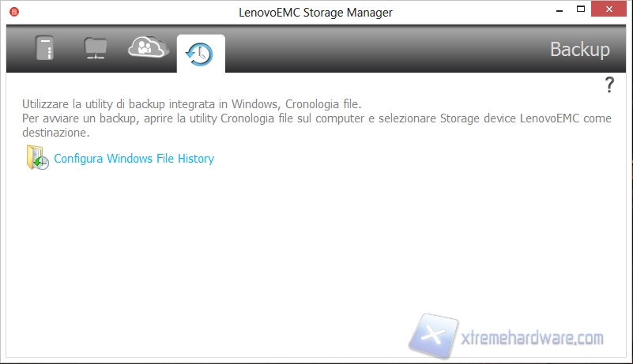Select the Backup clock history tab
Image resolution: width=633 pixels, height=364 pixels.
tap(200, 53)
